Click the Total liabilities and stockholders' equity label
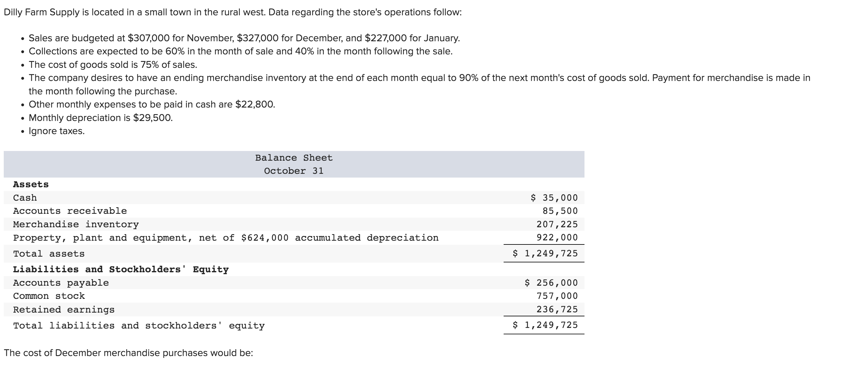 139,325
